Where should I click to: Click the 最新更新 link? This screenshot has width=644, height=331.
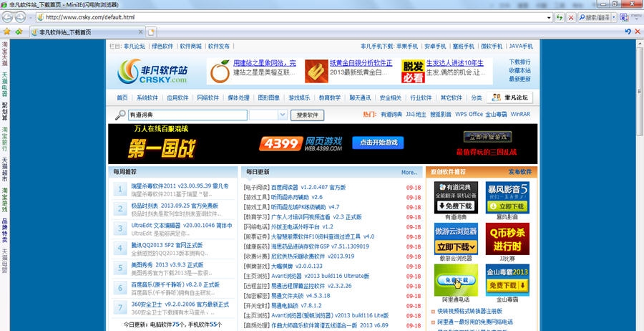(x=519, y=79)
